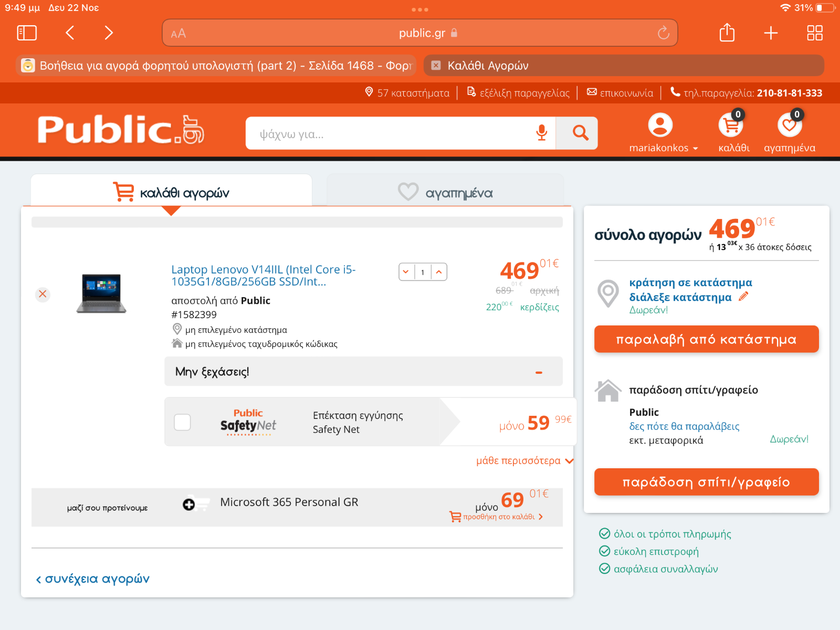Viewport: 840px width, 630px height.
Task: Click Microsoft 365 Personal GR text
Action: pyautogui.click(x=289, y=502)
